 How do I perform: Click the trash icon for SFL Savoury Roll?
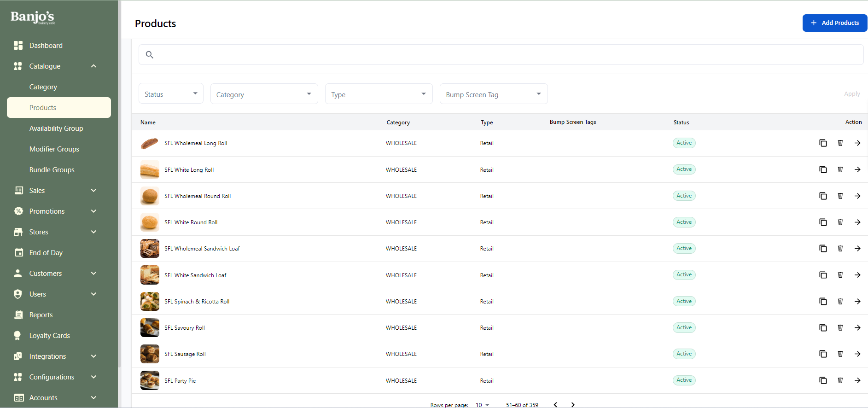[x=840, y=328]
